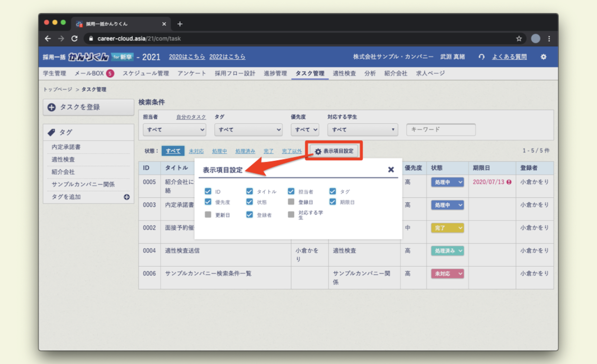Image resolution: width=597 pixels, height=364 pixels.
Task: Open the スケジュール管理 tab
Action: (x=145, y=74)
